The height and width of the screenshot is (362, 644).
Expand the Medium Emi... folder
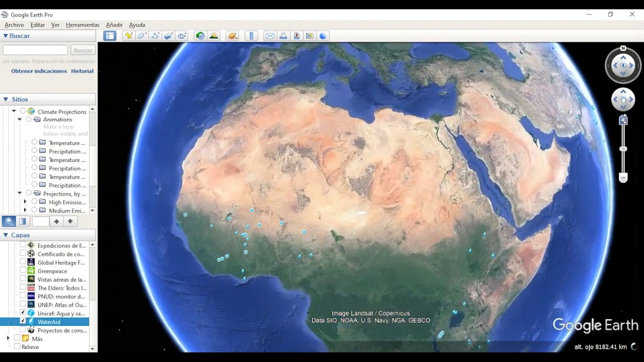pos(25,210)
